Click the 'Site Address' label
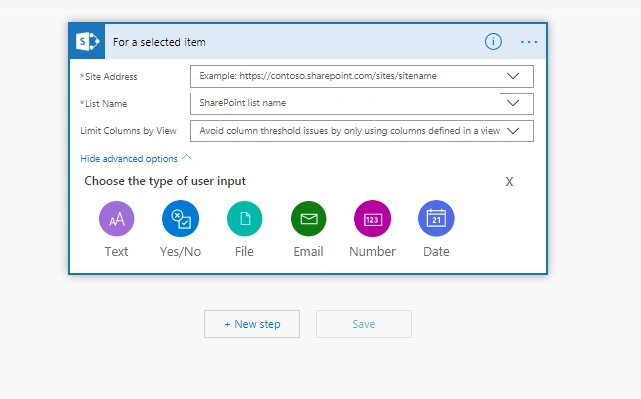The width and height of the screenshot is (641, 399). [111, 77]
